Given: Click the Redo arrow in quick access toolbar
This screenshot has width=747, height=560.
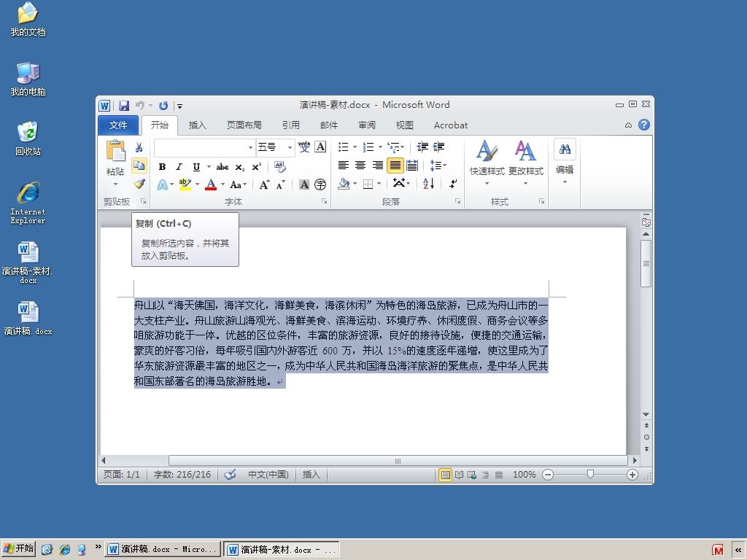Looking at the screenshot, I should (x=163, y=105).
